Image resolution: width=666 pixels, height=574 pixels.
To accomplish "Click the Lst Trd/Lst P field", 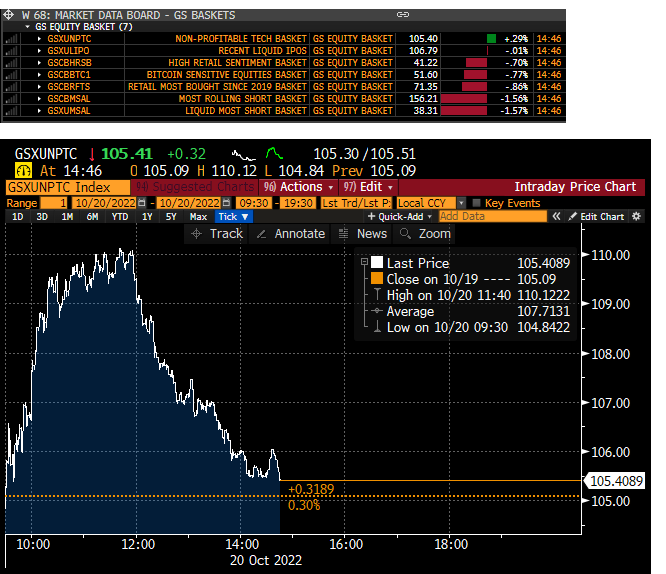I will 357,203.
